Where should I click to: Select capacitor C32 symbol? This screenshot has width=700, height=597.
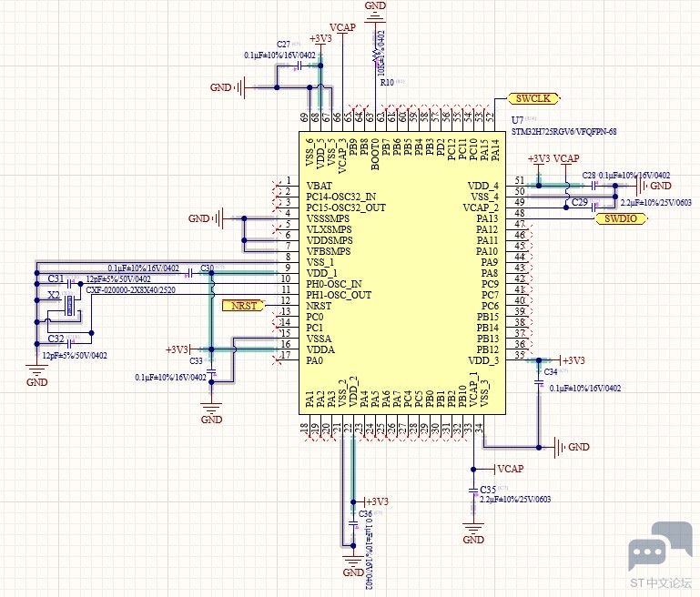click(69, 344)
